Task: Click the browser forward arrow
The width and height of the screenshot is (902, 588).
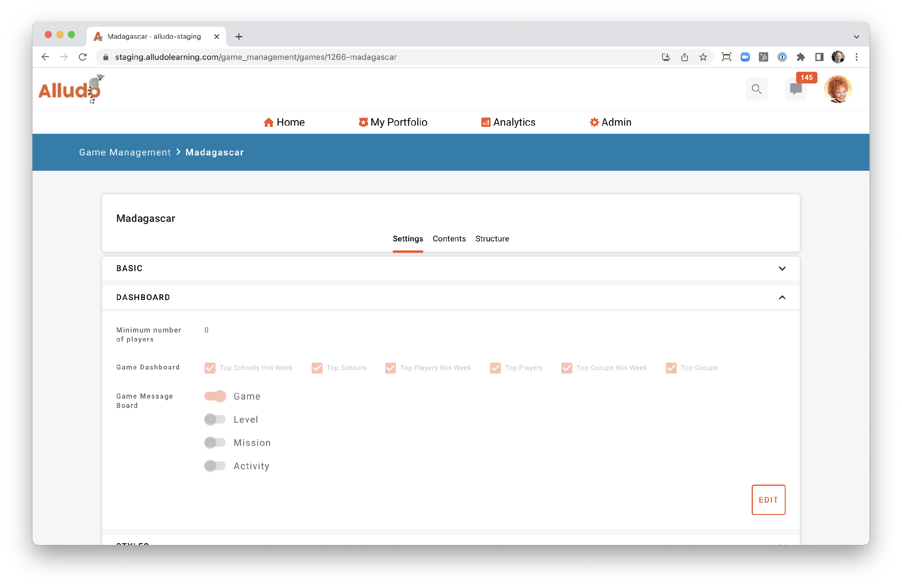Action: click(64, 57)
